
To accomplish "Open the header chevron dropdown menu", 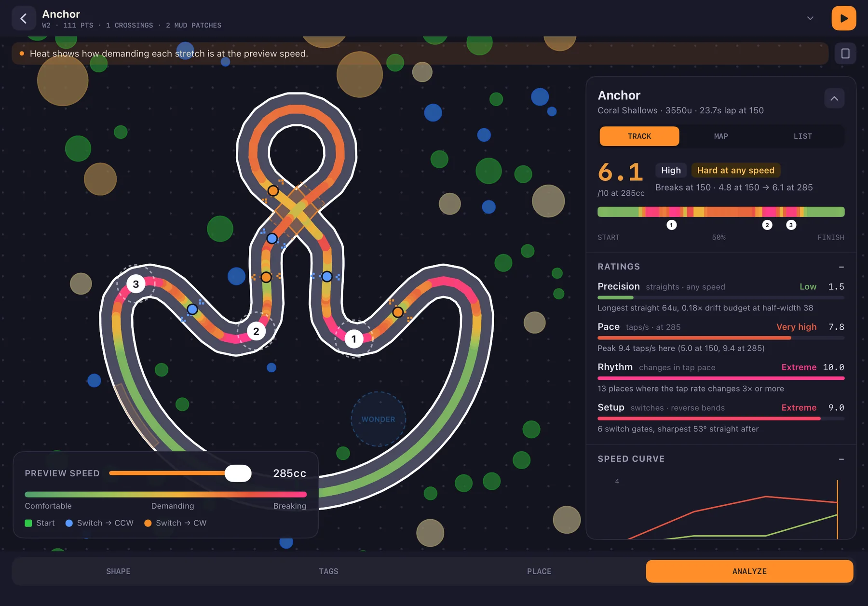I will [x=810, y=18].
